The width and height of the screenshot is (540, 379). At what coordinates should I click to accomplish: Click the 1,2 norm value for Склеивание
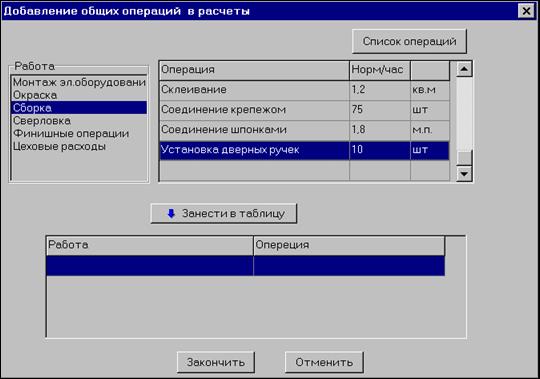[380, 90]
